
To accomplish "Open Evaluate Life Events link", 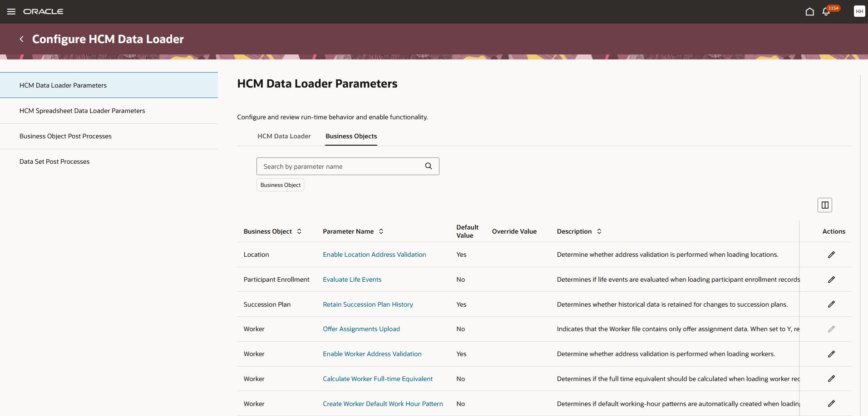I will 352,279.
